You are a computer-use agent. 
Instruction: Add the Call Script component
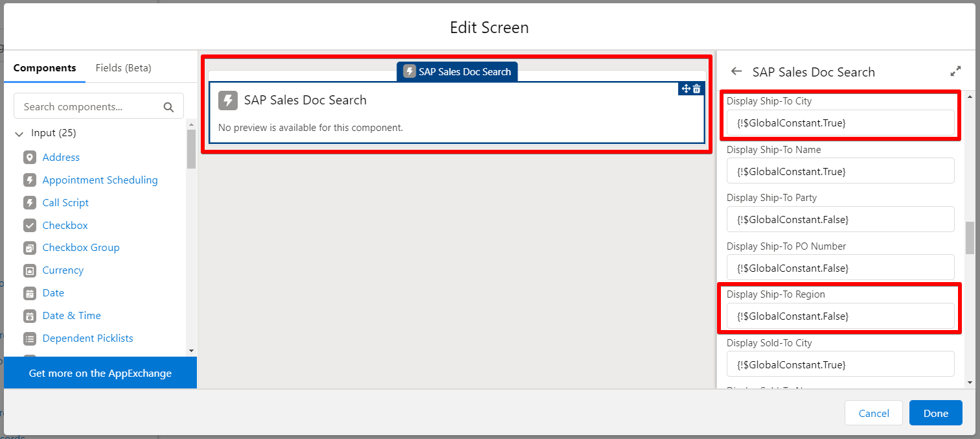click(65, 203)
